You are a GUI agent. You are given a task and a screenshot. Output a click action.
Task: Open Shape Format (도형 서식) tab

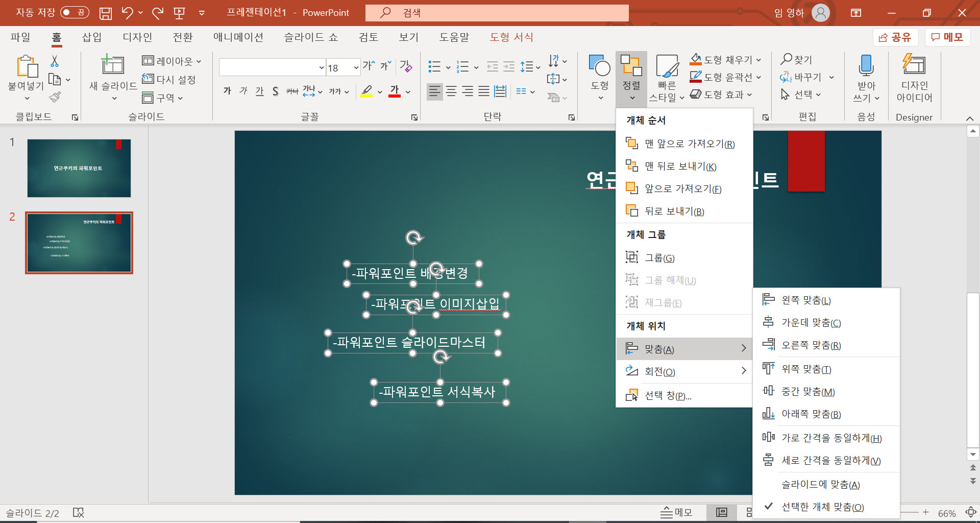click(511, 37)
